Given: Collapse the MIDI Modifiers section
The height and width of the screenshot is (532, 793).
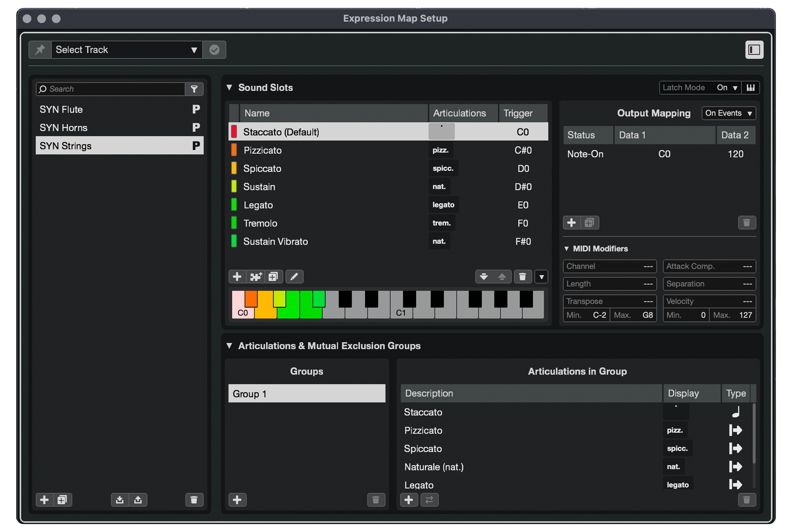Looking at the screenshot, I should (x=567, y=248).
